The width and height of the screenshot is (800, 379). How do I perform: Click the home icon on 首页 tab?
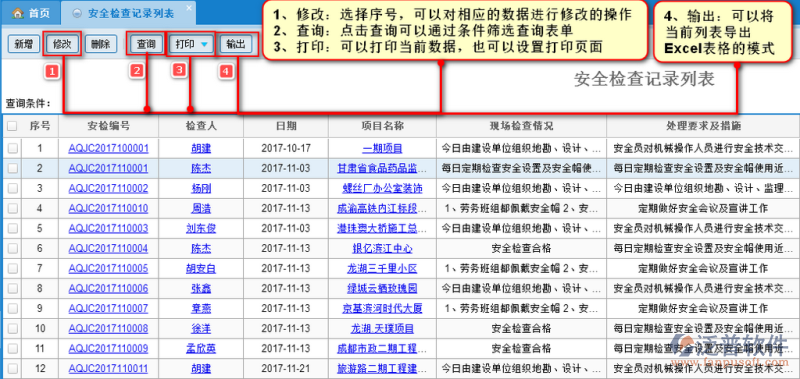pos(17,13)
